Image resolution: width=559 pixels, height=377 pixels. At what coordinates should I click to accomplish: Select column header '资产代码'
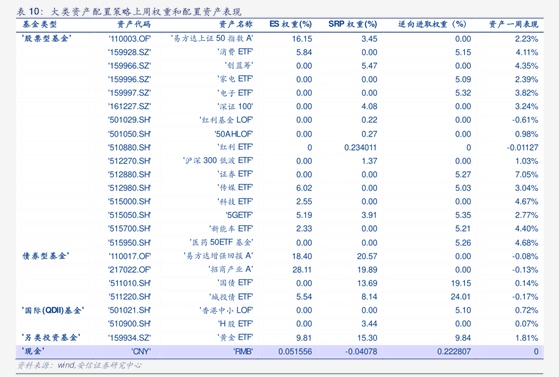point(134,24)
